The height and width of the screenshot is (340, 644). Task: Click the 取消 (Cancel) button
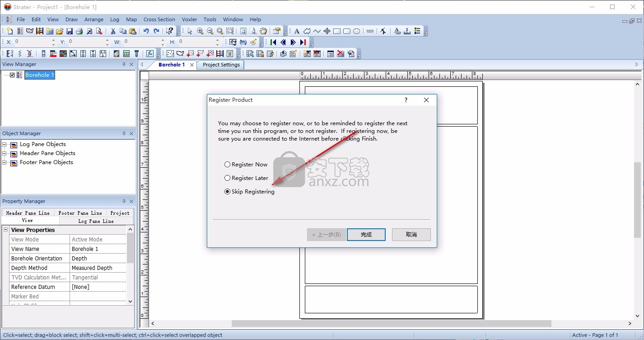coord(411,235)
